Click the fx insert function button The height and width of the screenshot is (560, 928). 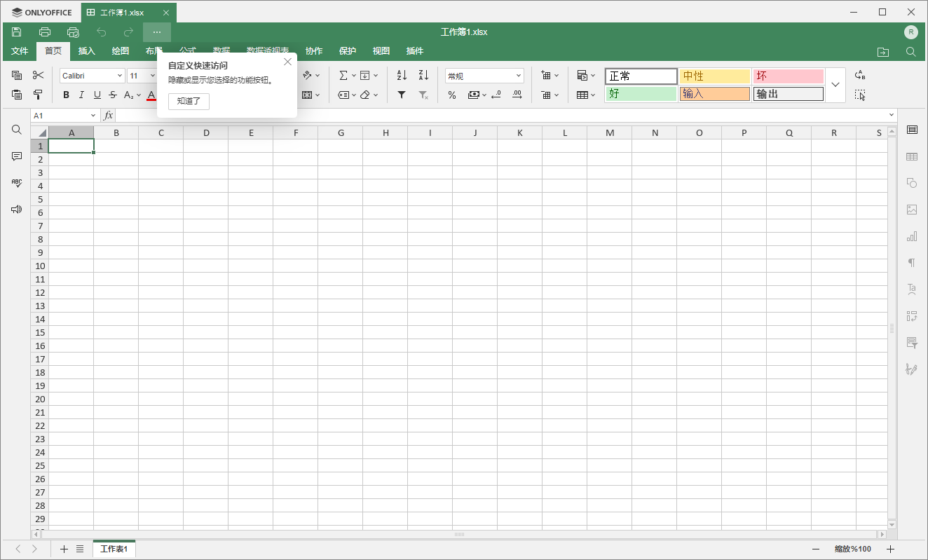[108, 115]
